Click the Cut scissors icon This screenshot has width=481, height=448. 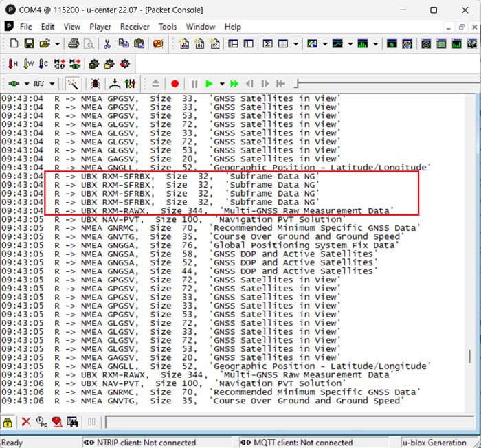pyautogui.click(x=107, y=44)
